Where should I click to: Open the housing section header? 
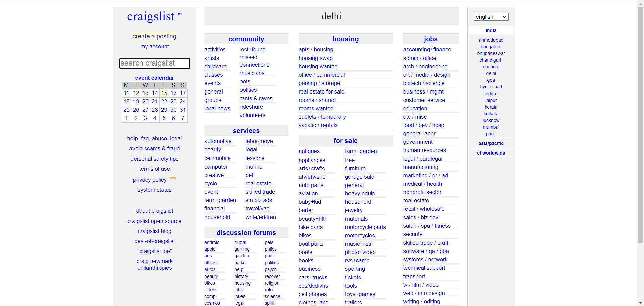coord(345,39)
